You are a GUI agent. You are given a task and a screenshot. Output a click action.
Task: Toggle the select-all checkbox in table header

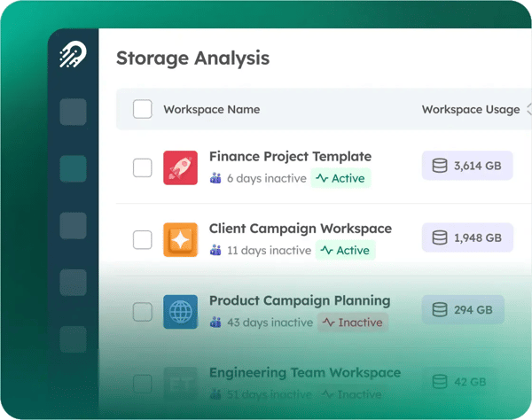143,110
